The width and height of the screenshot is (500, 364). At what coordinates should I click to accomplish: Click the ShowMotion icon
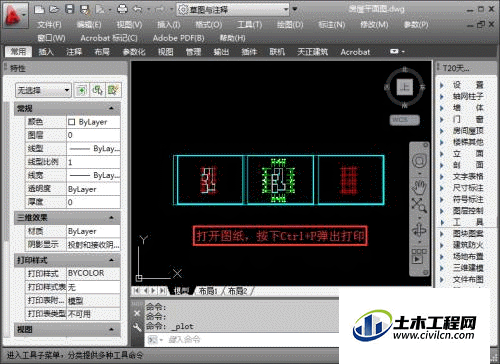pos(419,256)
